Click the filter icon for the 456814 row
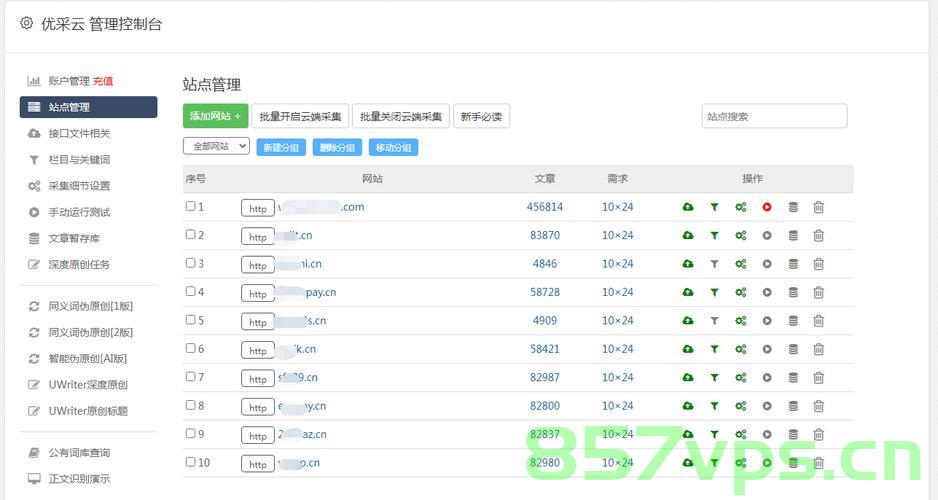The image size is (938, 500). (714, 207)
